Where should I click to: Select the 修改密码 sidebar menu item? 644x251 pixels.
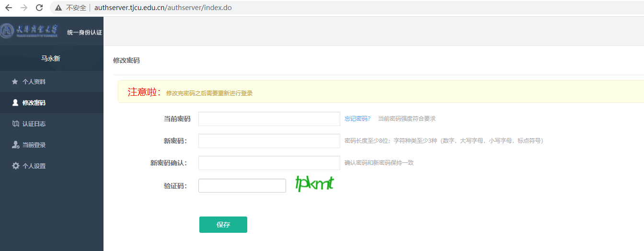pos(34,103)
